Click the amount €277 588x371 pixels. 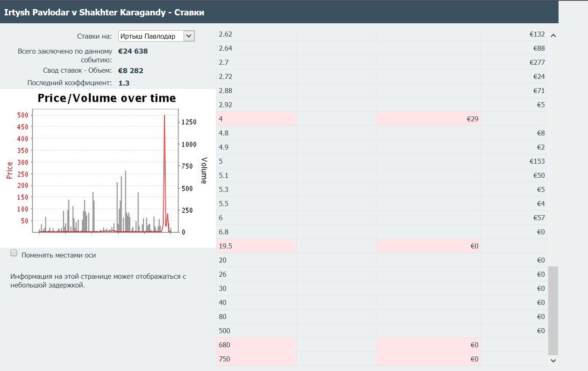click(537, 62)
